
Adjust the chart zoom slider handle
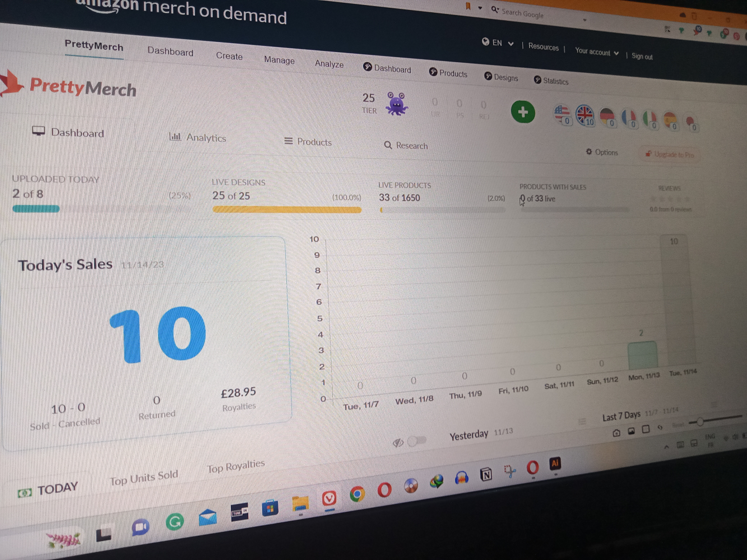(700, 422)
